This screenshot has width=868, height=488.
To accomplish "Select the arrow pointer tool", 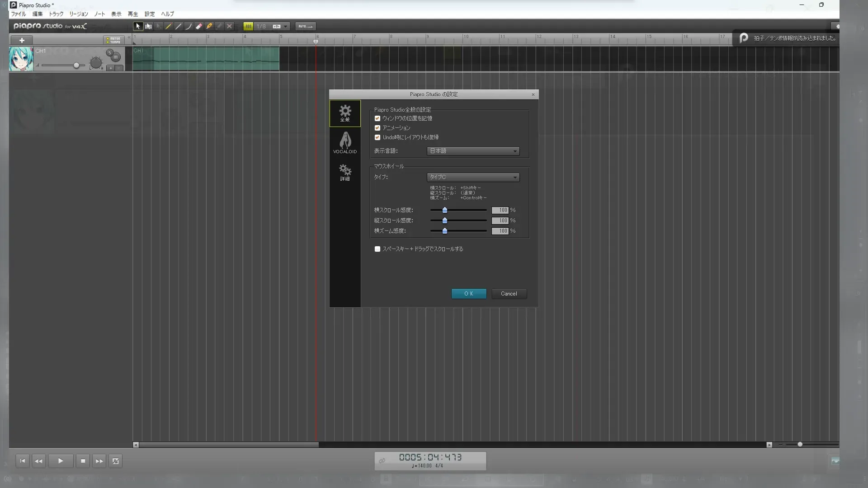I will 138,26.
